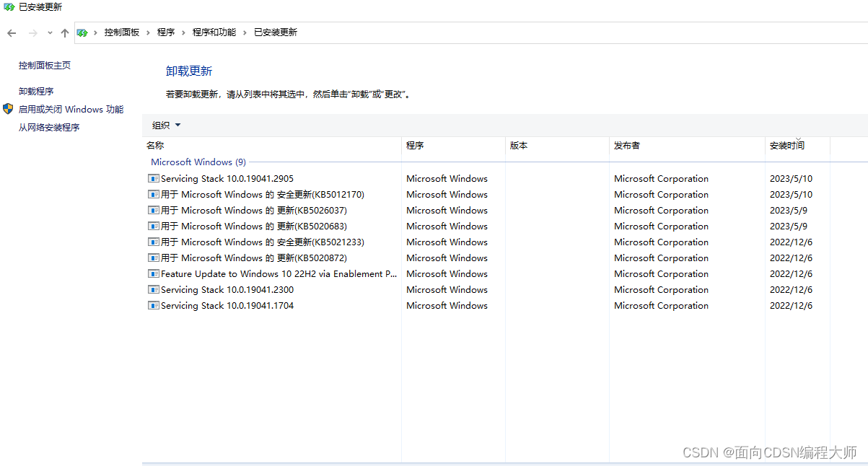This screenshot has width=868, height=466.
Task: Click the icon of Servicing Stack 10.0.19041.2905
Action: coord(153,178)
